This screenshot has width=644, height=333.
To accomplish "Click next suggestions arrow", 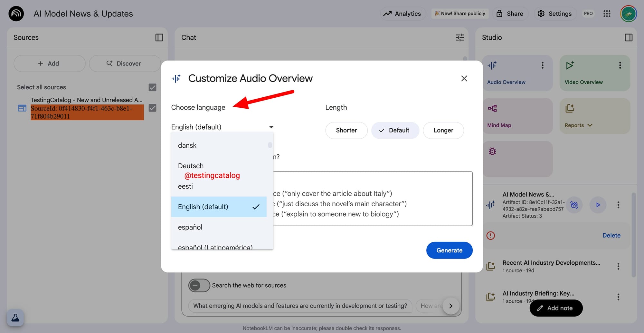I will 451,306.
